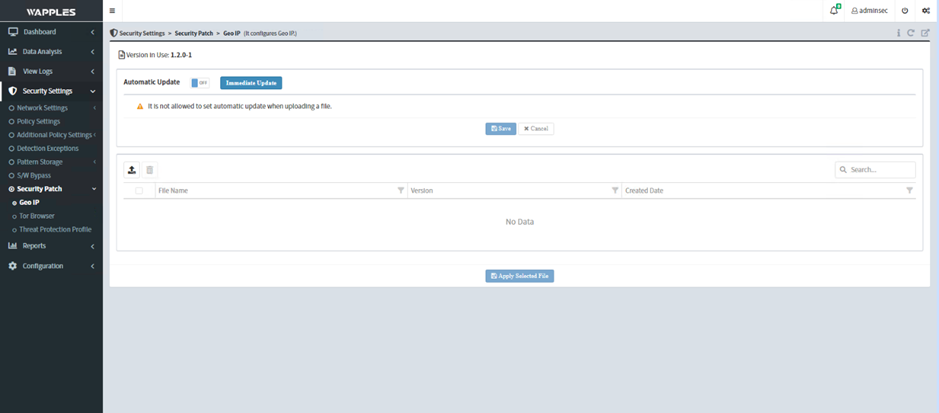Refresh the Geo IP page
Screen dimensions: 939x413
tap(911, 33)
